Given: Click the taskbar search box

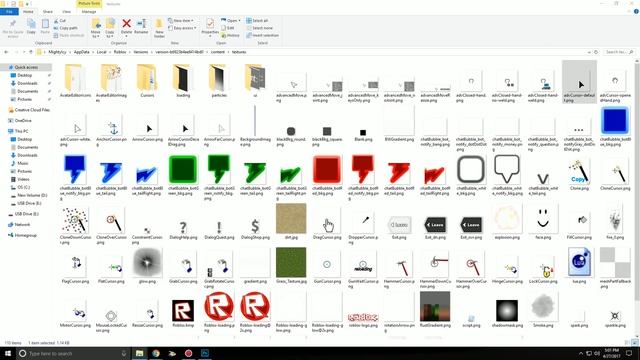Looking at the screenshot, I should [x=73, y=353].
